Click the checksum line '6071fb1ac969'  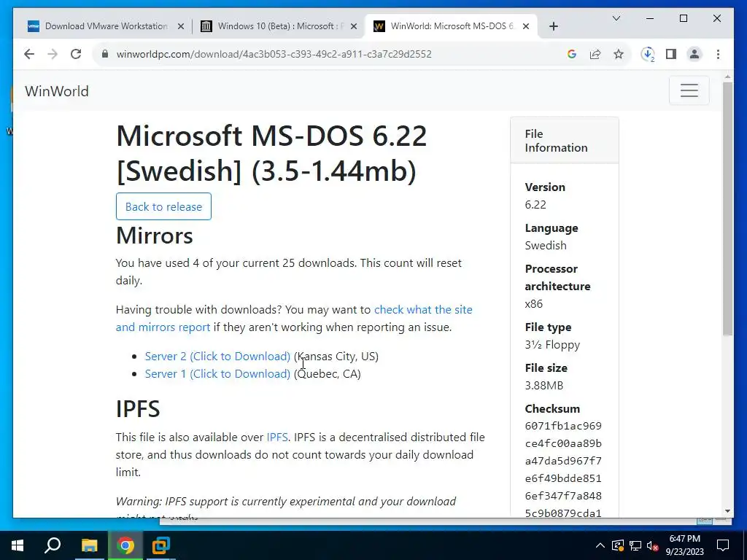[x=563, y=426]
